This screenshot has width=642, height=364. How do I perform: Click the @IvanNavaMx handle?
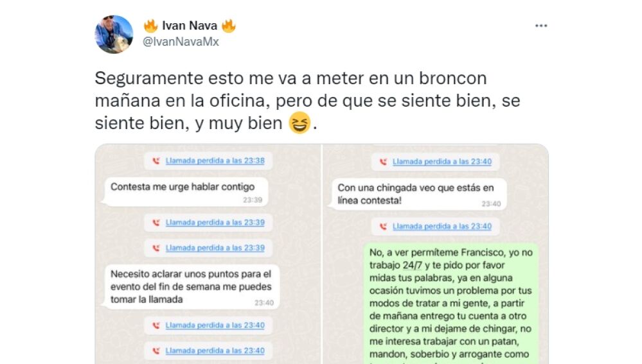click(x=181, y=41)
